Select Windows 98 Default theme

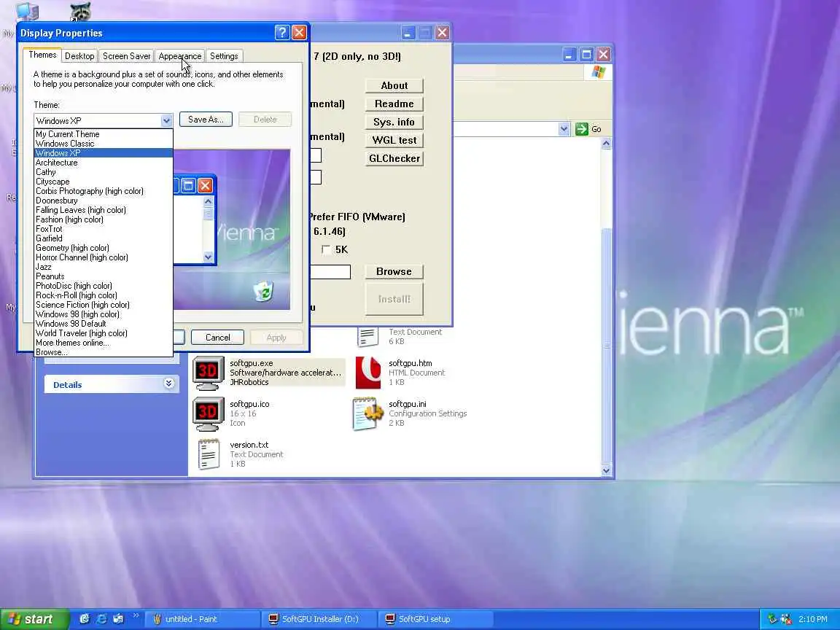pos(104,324)
